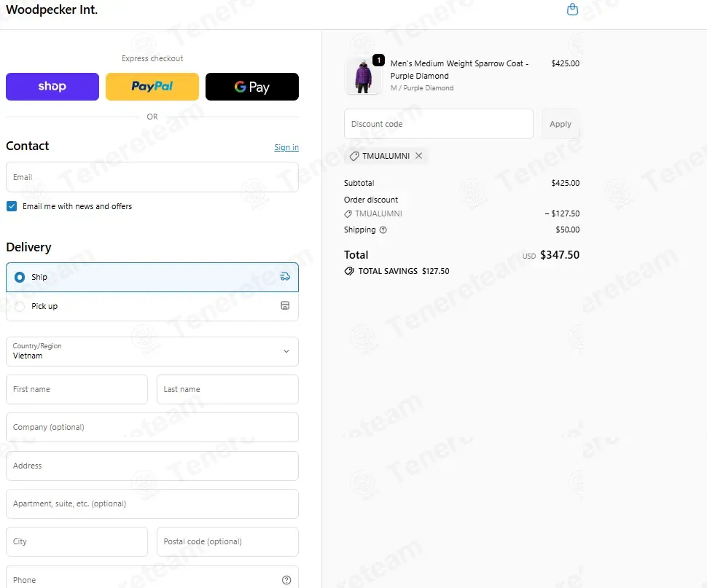Click the purple coat product thumbnail
Image resolution: width=707 pixels, height=588 pixels.
coord(363,76)
